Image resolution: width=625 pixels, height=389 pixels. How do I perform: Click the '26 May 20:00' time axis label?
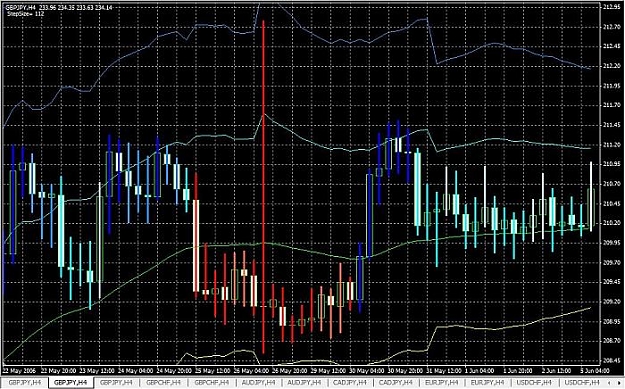point(290,371)
